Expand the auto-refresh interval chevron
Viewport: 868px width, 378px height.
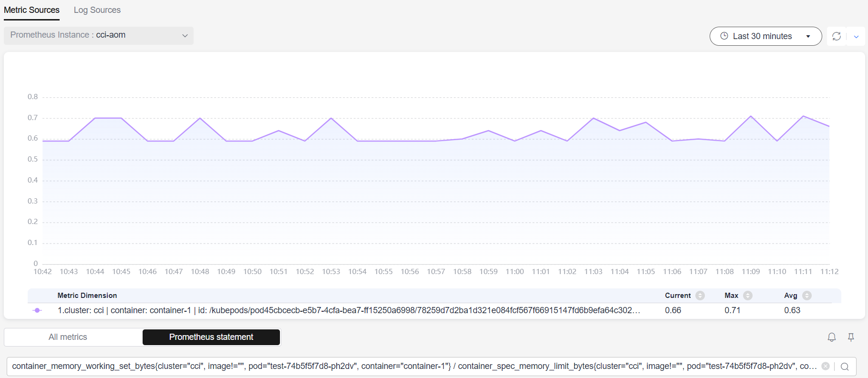click(x=856, y=37)
